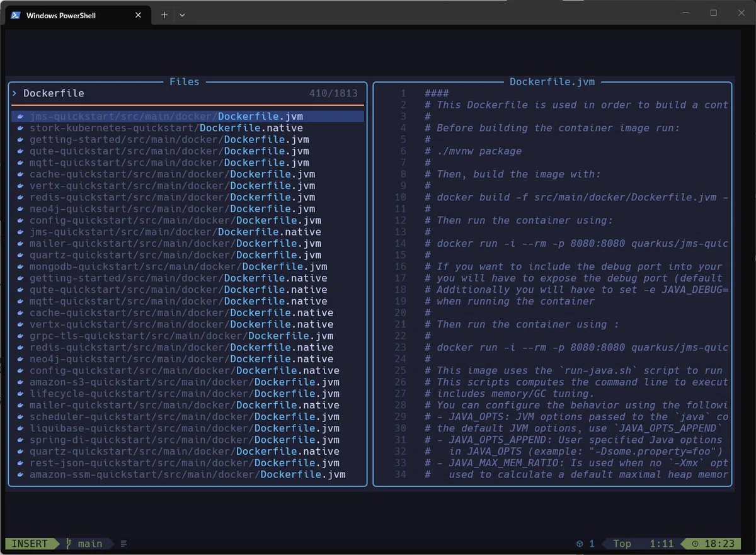Click the Docker icon beside jms-quickstart Dockerfile.jvm
Screen dimensions: 756x555
[x=21, y=117]
